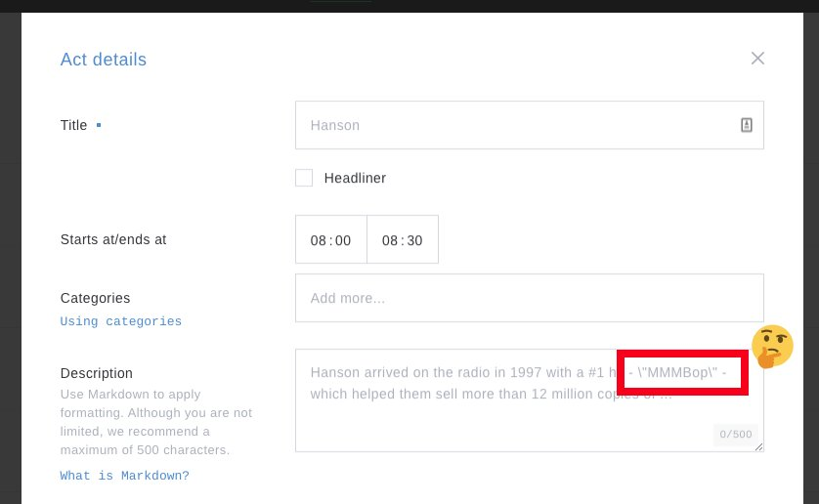819x504 pixels.
Task: Click the Title label
Action: [x=73, y=125]
